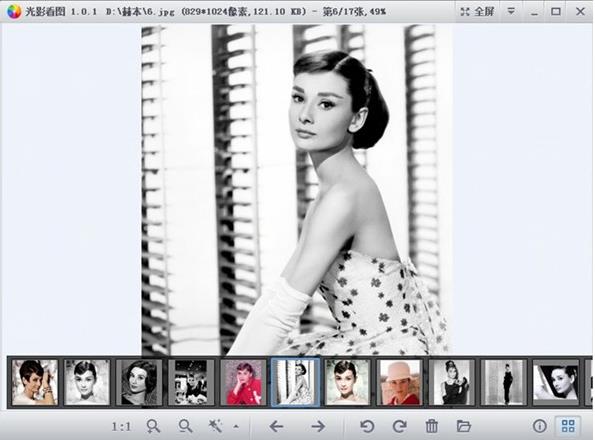Toggle the thumbnail strip grid button
595x440 pixels.
tap(568, 426)
